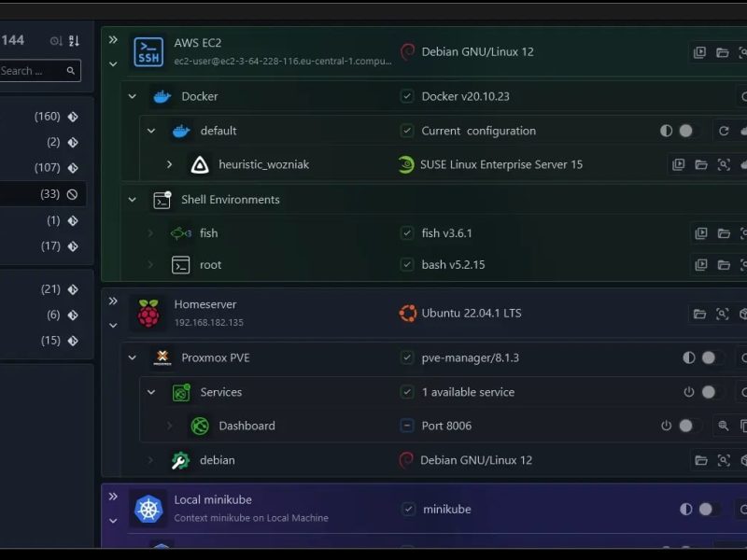Uncheck the checkbox next to Docker v20.10.23

point(407,95)
